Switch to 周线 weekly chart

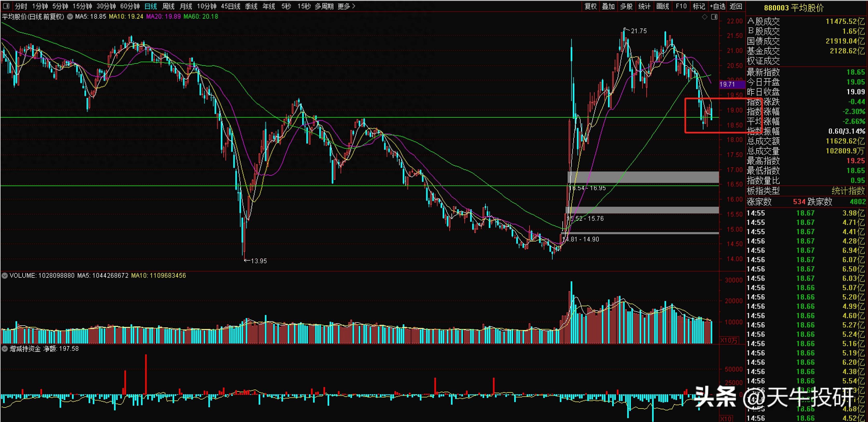(168, 6)
